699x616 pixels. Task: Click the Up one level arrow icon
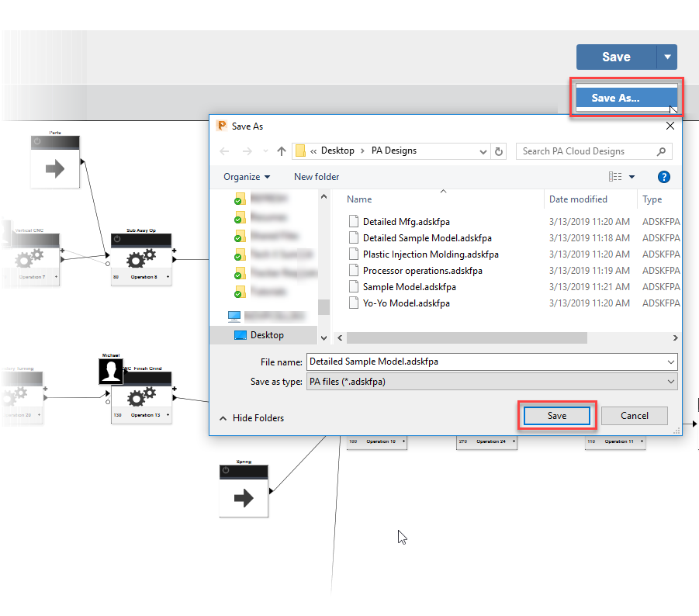pos(280,151)
